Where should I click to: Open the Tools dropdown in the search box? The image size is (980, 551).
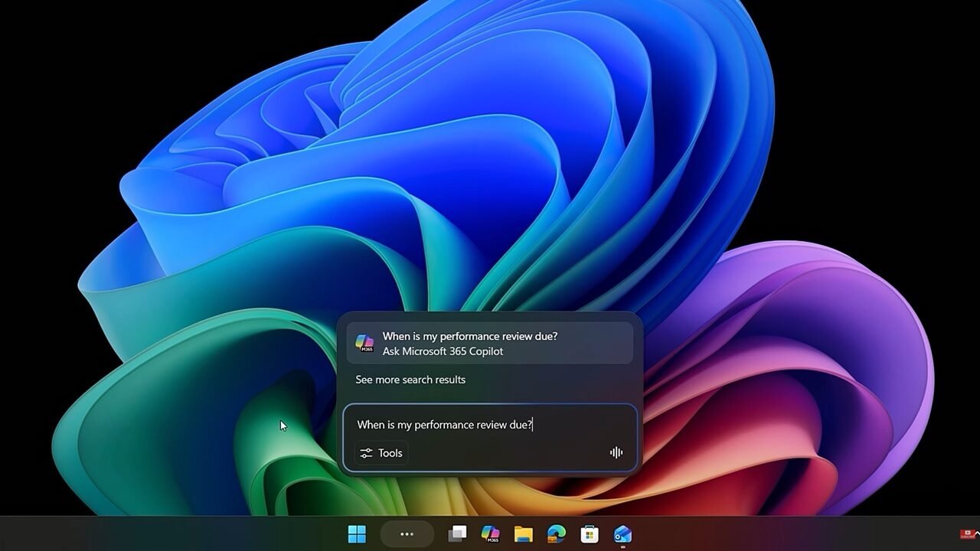[x=381, y=452]
